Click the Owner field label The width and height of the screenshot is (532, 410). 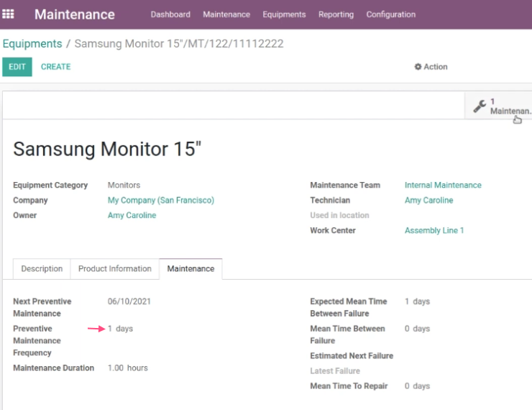coord(24,215)
